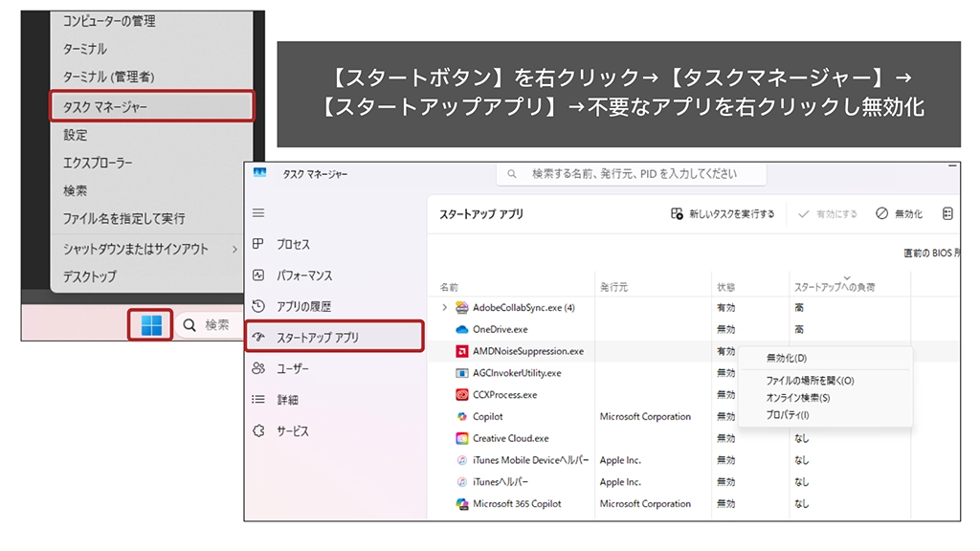Viewport: 980px width, 551px height.
Task: Click the Windows Start button icon
Action: click(151, 325)
